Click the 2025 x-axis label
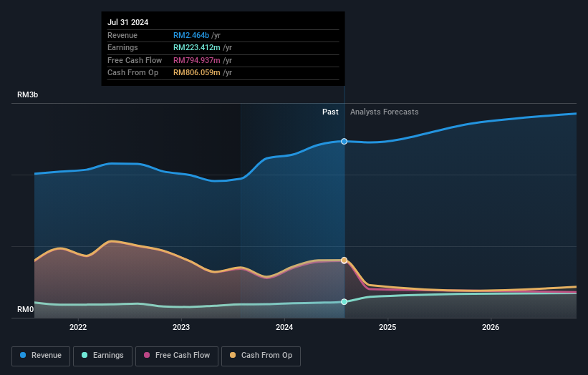The width and height of the screenshot is (588, 375). coord(387,327)
